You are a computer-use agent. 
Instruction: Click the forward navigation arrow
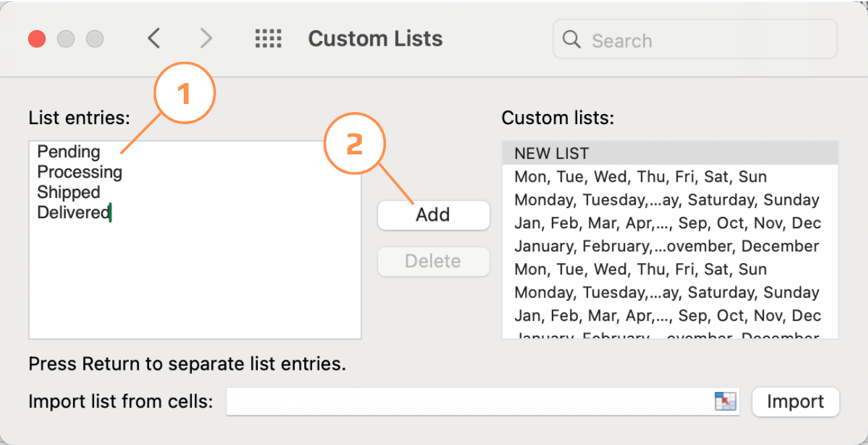point(206,39)
